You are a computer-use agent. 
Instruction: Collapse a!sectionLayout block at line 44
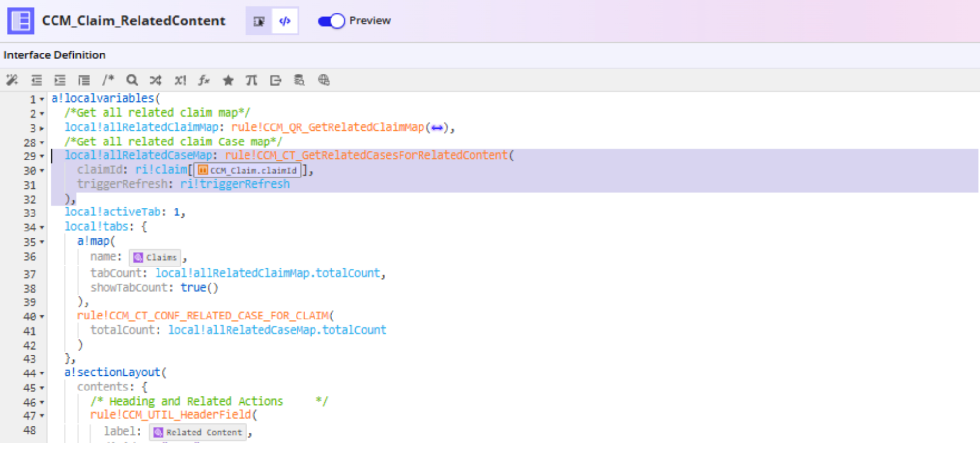coord(42,373)
